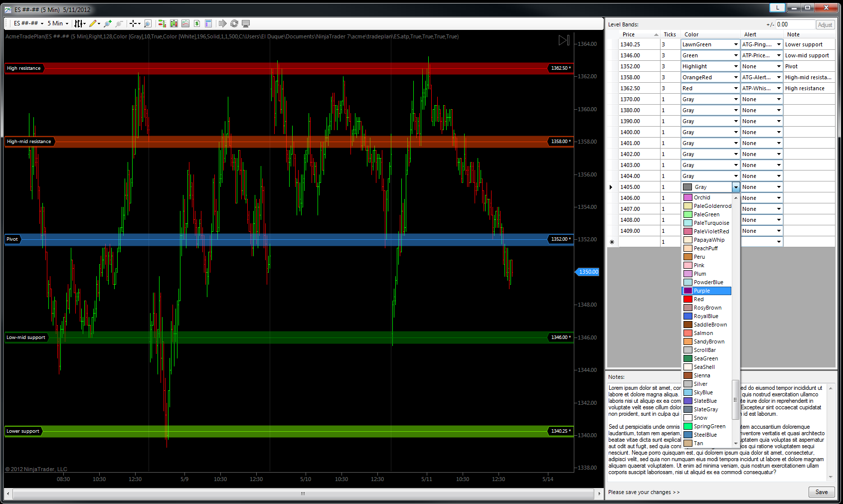
Task: Open chart trader icon in toolbar
Action: [162, 23]
